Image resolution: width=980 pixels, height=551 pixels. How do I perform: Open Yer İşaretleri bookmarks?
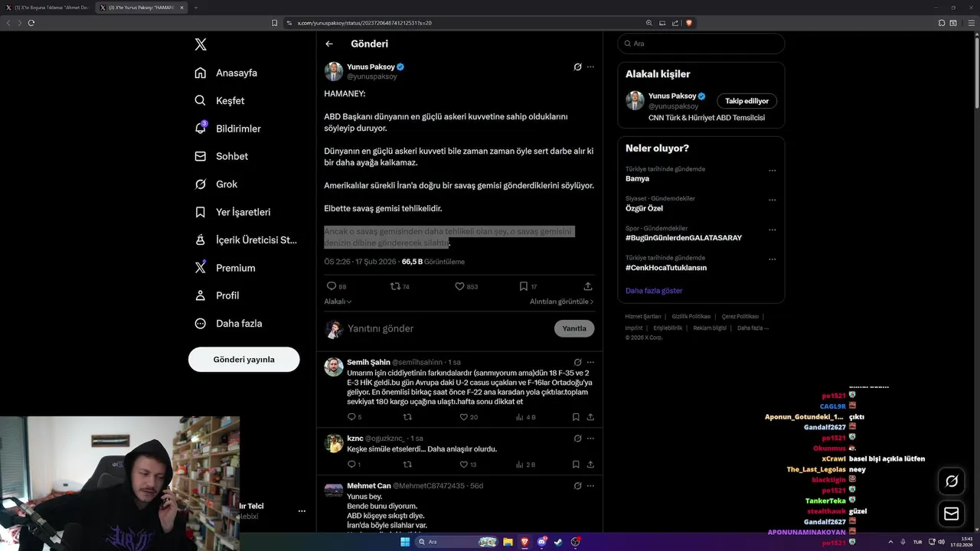point(232,212)
